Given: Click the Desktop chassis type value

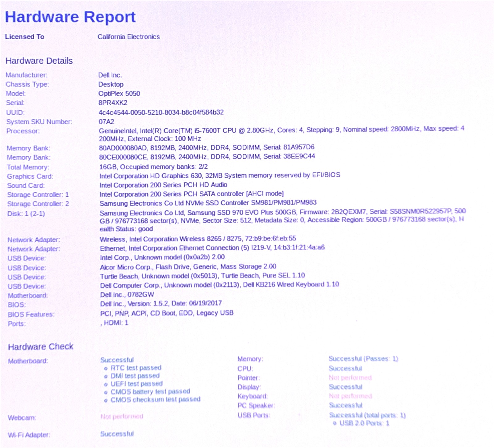Looking at the screenshot, I should pos(111,84).
